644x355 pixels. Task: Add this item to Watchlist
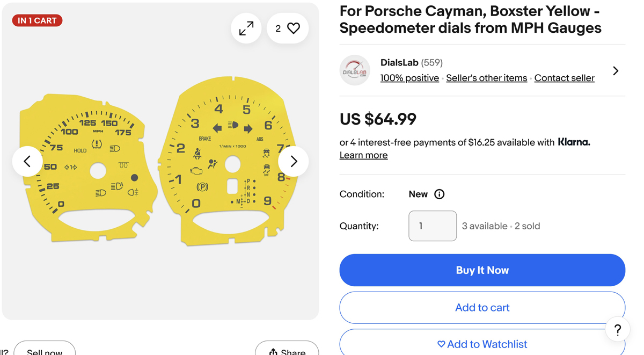(x=482, y=344)
